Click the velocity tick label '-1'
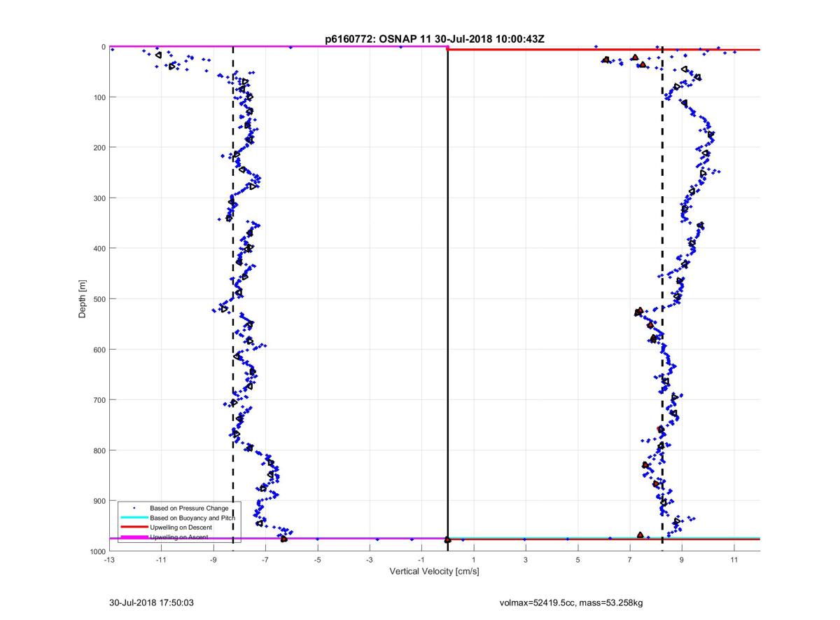The width and height of the screenshot is (840, 620). coord(421,560)
